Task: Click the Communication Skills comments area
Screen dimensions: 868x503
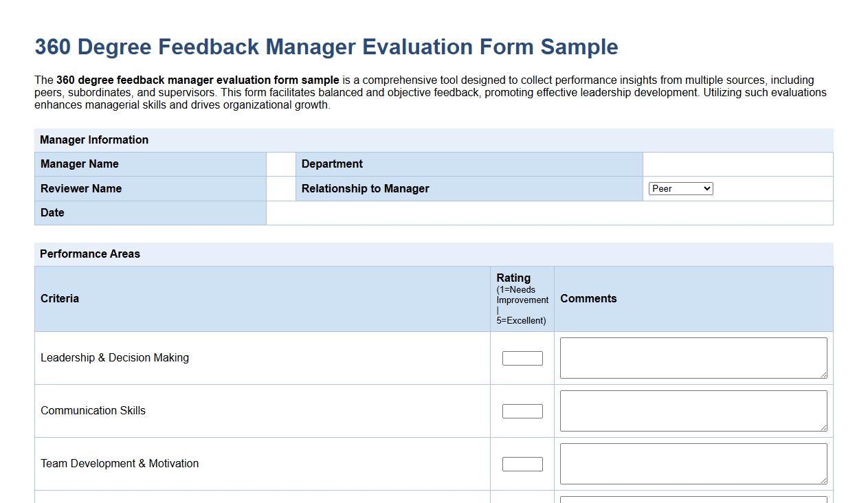Action: pyautogui.click(x=693, y=410)
